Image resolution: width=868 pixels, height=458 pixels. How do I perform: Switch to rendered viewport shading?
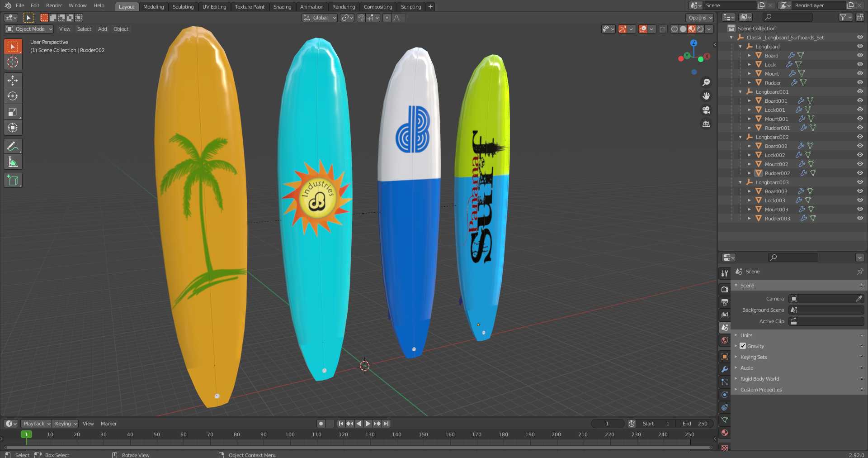[x=700, y=29]
